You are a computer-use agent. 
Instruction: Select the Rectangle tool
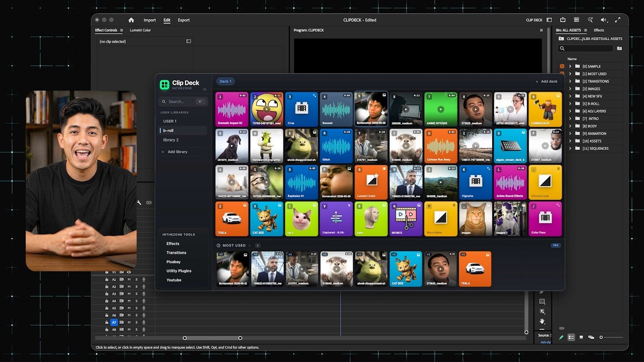click(x=542, y=302)
